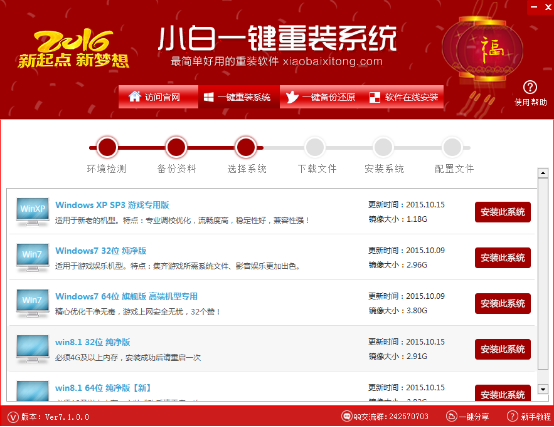
Task: Close the 小白一键重装系统 window
Action: coord(548,7)
